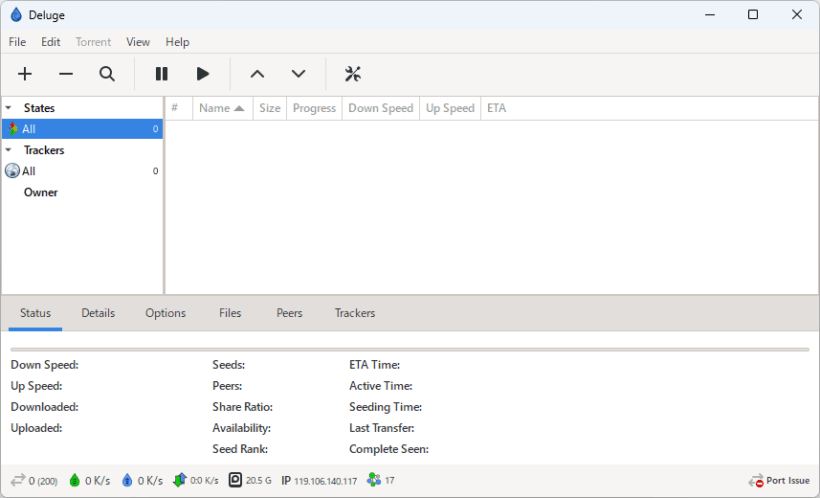The image size is (820, 498).
Task: Switch to the Options tab
Action: coord(165,313)
